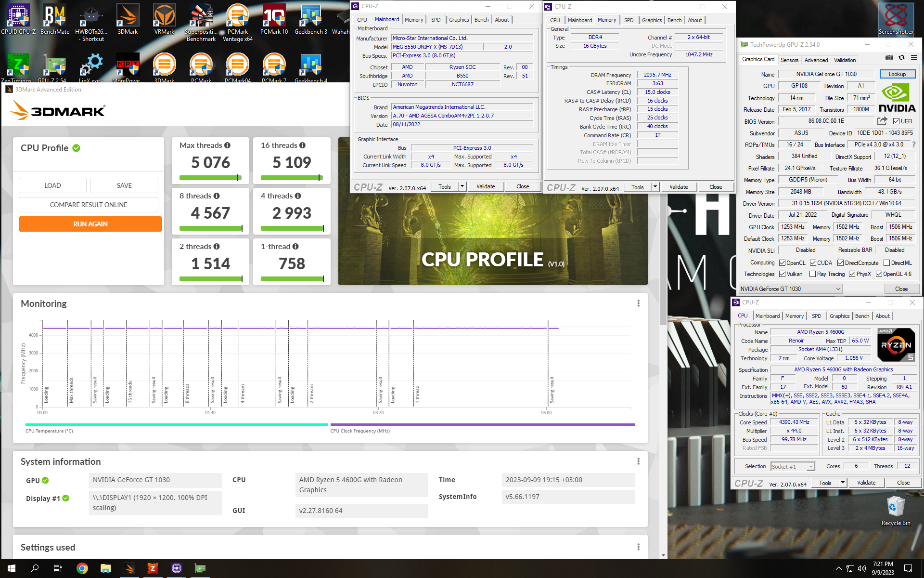
Task: Toggle PhysX checkbox in GPU-Z
Action: (852, 274)
